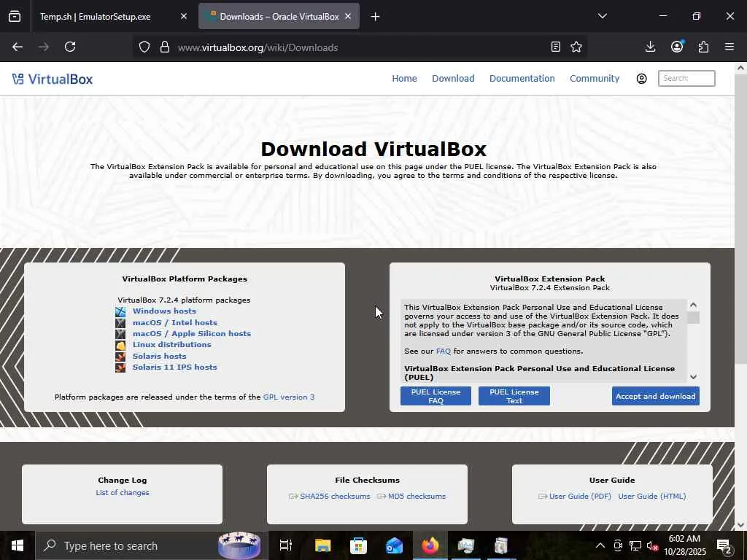View site security padlock information

pyautogui.click(x=165, y=47)
